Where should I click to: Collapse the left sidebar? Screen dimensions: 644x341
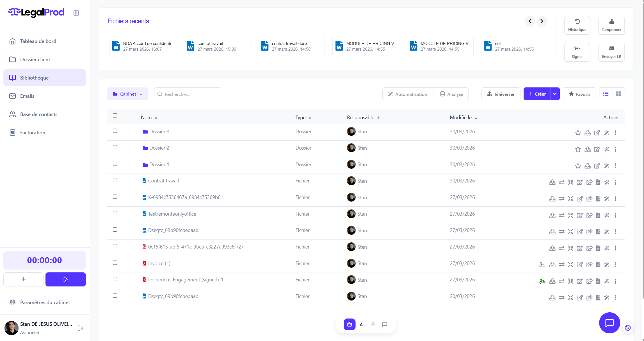[x=76, y=13]
